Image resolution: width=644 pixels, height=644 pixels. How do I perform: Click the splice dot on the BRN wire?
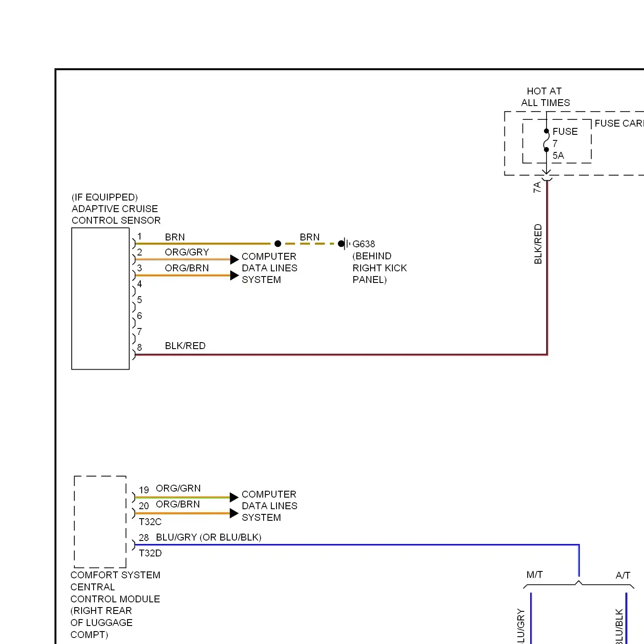click(278, 244)
